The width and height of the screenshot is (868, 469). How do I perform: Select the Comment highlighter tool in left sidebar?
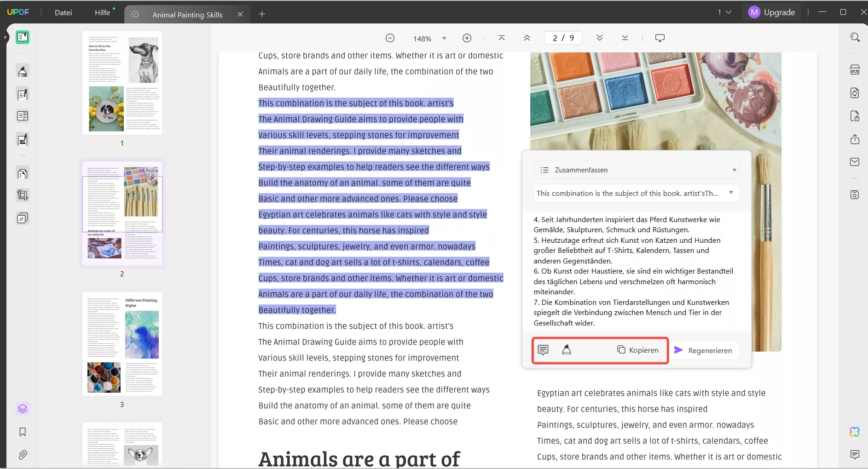point(22,71)
